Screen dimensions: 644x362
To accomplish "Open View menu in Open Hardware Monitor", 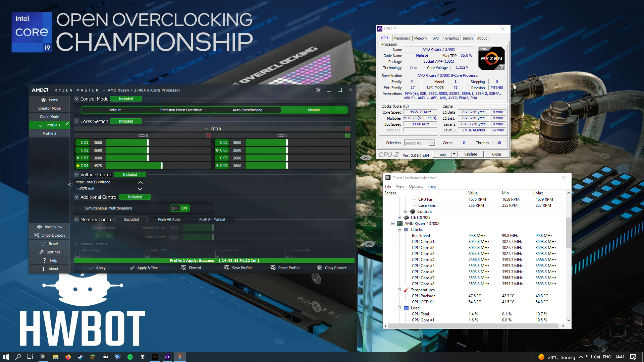I will click(x=400, y=186).
